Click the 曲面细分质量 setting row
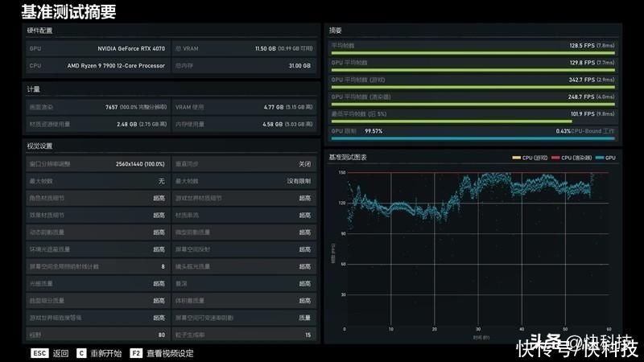Viewport: 644px width, 362px height. tap(97, 301)
